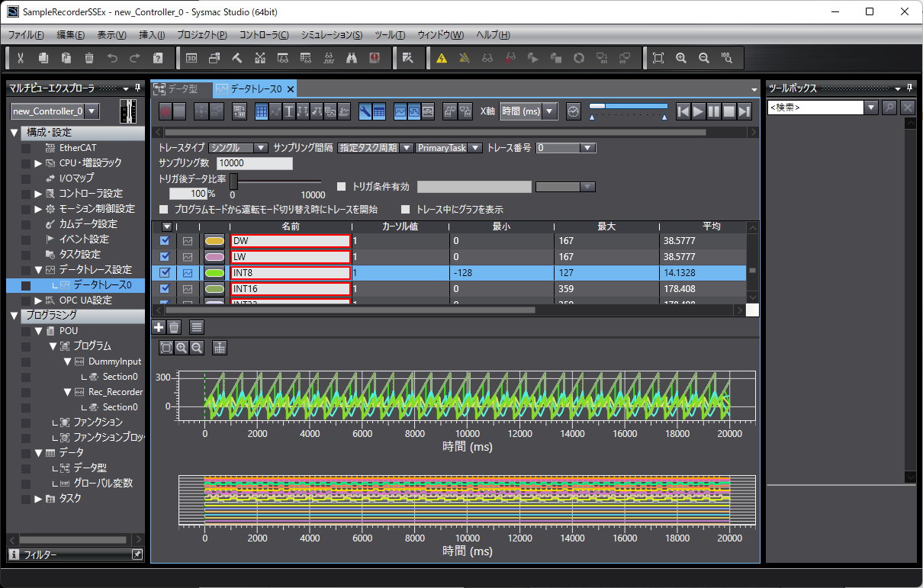Enable the トリガ条件有効 checkbox
The height and width of the screenshot is (588, 923).
342,187
